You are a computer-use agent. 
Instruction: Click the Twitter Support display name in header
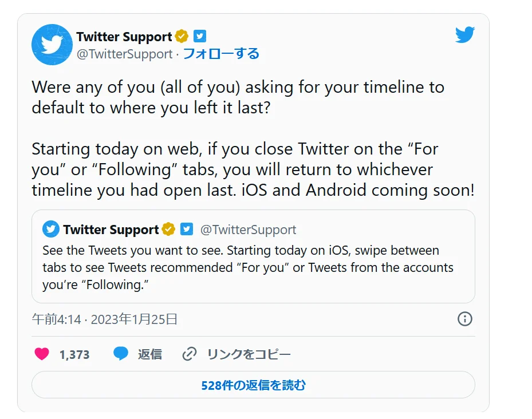[124, 37]
